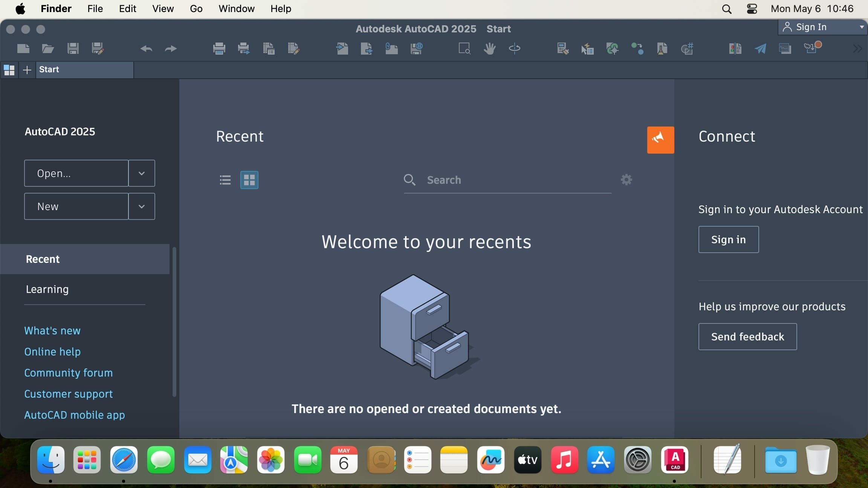Click the Undo arrow icon
The width and height of the screenshot is (868, 488).
[146, 49]
